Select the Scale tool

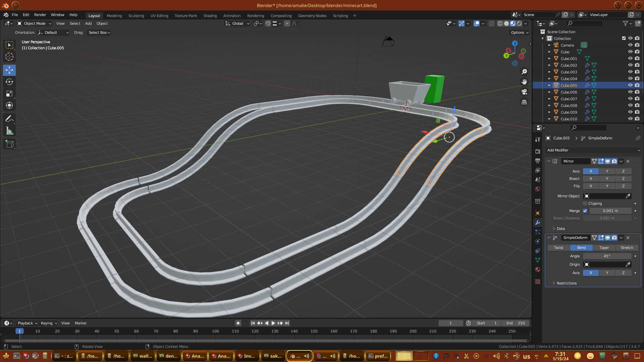[x=9, y=94]
